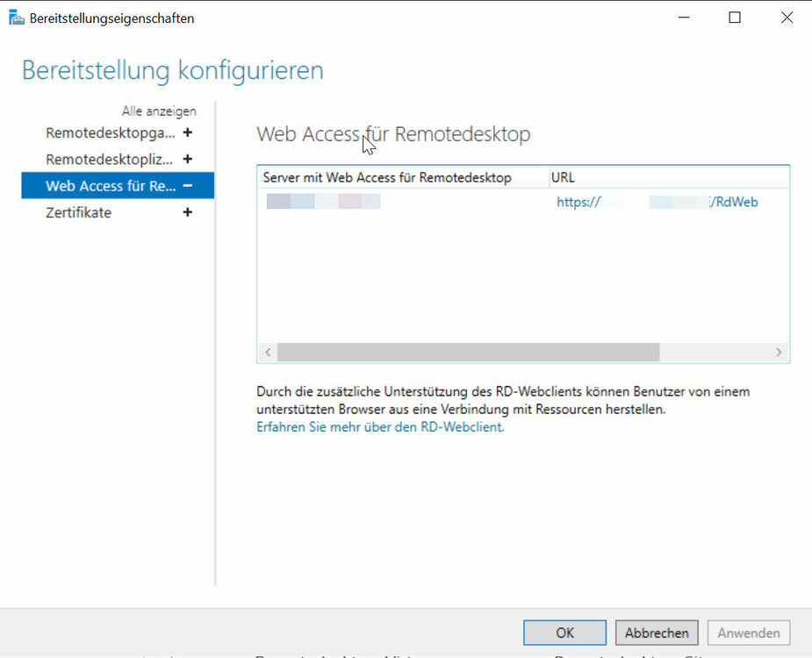Sort by Server mit Web Access column header
The image size is (812, 658).
(x=387, y=178)
